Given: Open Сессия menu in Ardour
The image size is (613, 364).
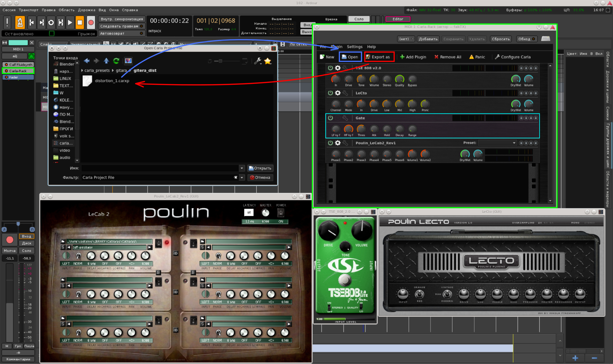Looking at the screenshot, I should (x=9, y=10).
